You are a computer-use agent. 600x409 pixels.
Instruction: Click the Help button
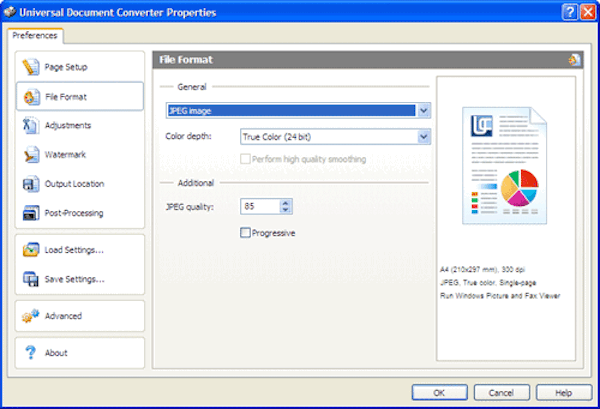click(563, 393)
